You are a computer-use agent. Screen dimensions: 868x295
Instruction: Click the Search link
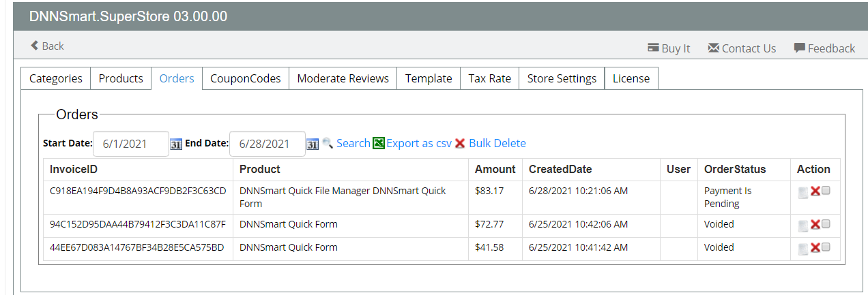click(353, 143)
